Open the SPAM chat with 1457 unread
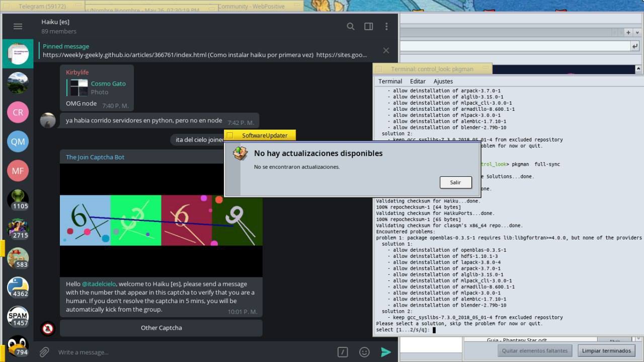Image resolution: width=644 pixels, height=362 pixels. point(18,317)
